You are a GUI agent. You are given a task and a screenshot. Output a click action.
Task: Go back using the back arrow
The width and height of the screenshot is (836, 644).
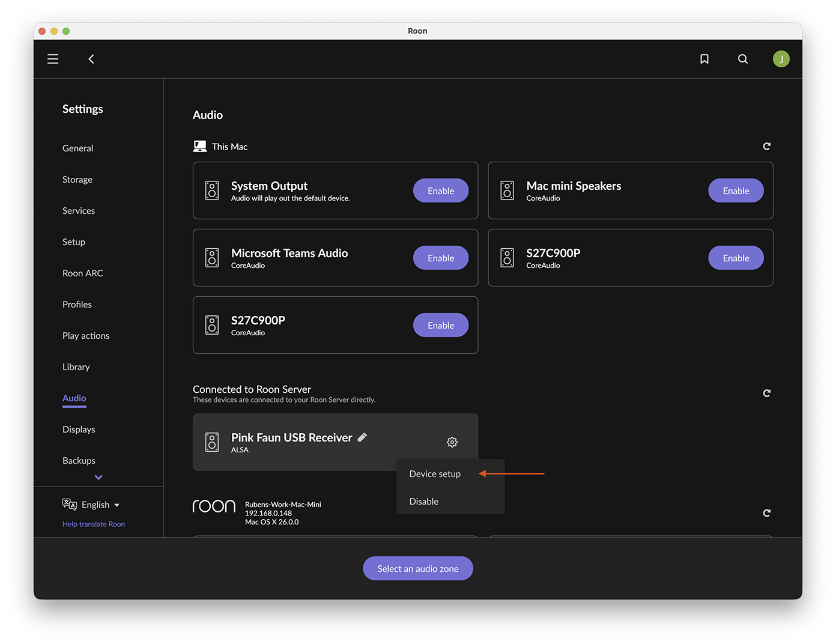point(91,59)
